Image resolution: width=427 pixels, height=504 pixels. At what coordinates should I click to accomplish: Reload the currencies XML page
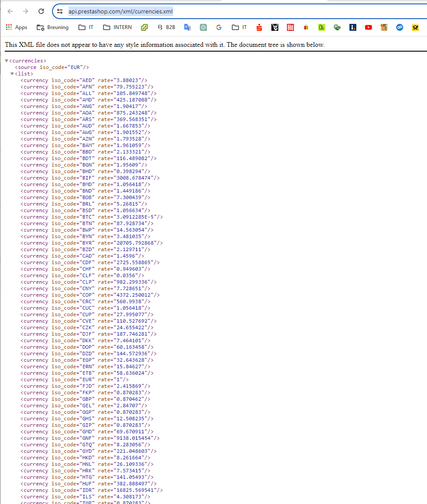40,11
